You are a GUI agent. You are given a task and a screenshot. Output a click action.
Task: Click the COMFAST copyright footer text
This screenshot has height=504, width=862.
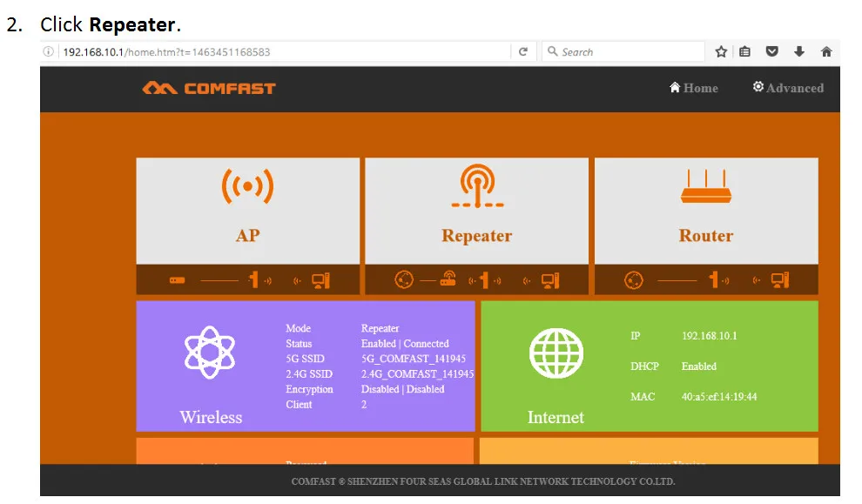point(483,481)
